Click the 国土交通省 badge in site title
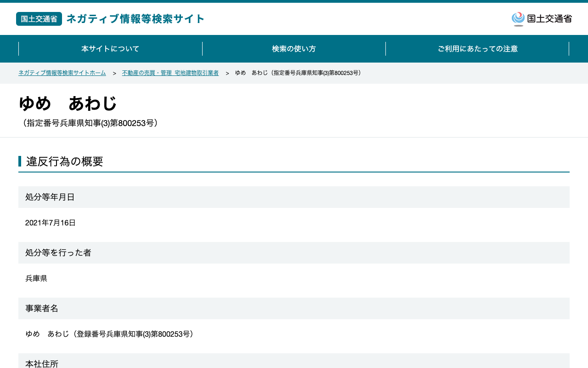Screen dimensions: 588x368 39,19
